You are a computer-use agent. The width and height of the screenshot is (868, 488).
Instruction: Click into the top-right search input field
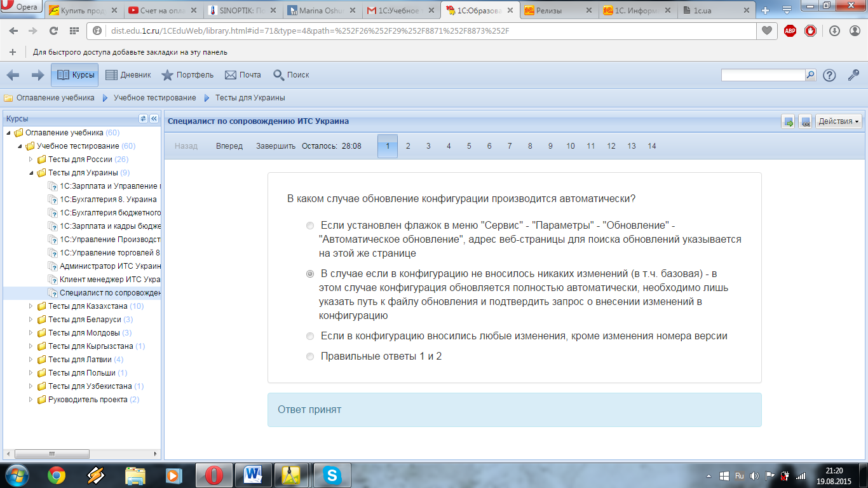(x=763, y=75)
